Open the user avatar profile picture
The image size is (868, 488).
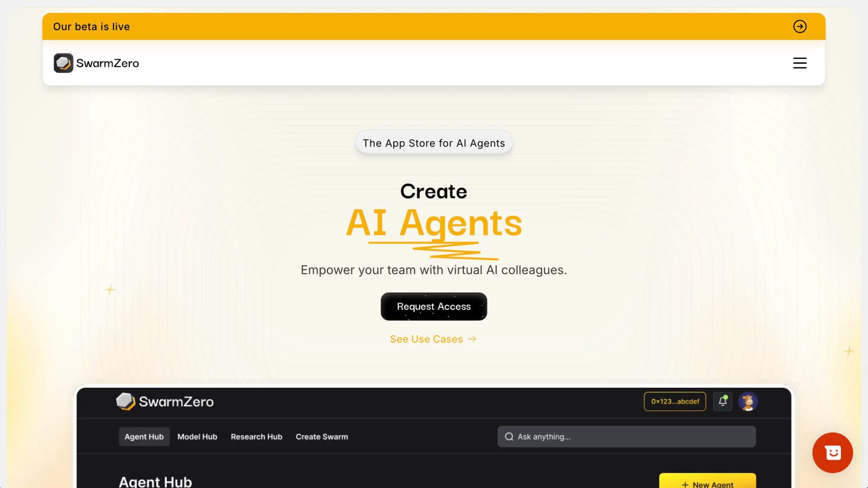click(748, 401)
